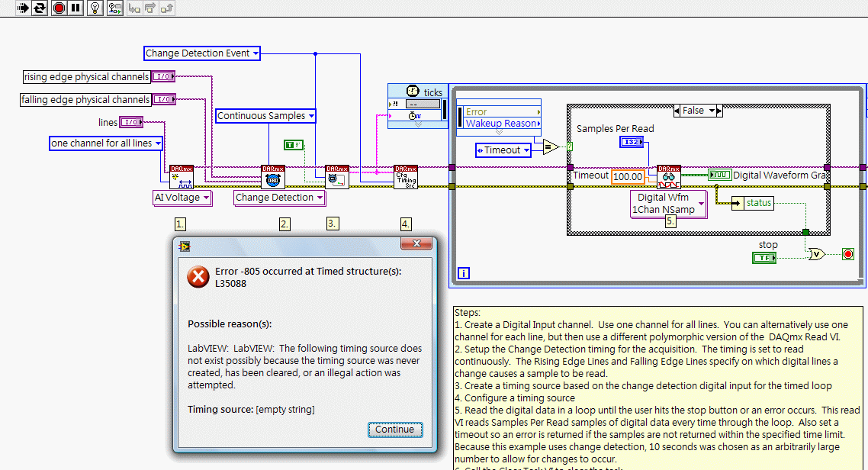Toggle the Retain Wire Values icon
This screenshot has height=470, width=868.
point(115,8)
